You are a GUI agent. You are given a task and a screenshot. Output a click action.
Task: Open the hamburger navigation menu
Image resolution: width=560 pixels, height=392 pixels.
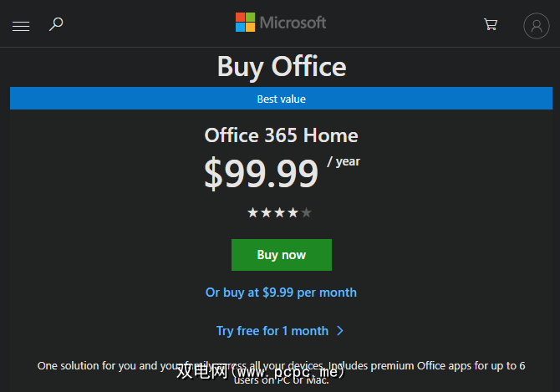[21, 26]
